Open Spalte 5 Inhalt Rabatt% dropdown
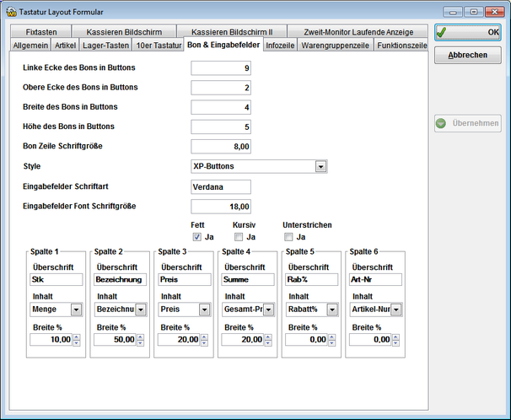 (332, 310)
